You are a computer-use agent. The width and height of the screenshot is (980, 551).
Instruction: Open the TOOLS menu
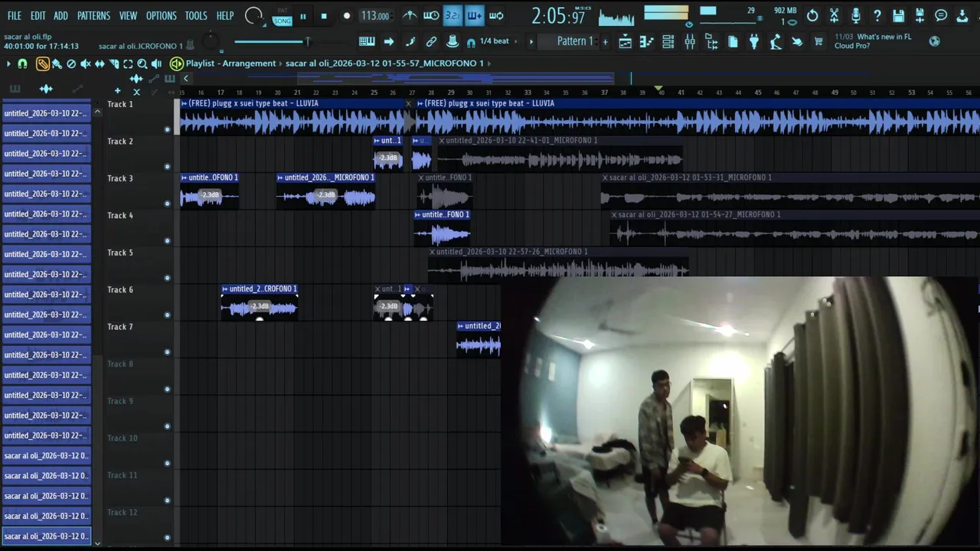click(196, 15)
